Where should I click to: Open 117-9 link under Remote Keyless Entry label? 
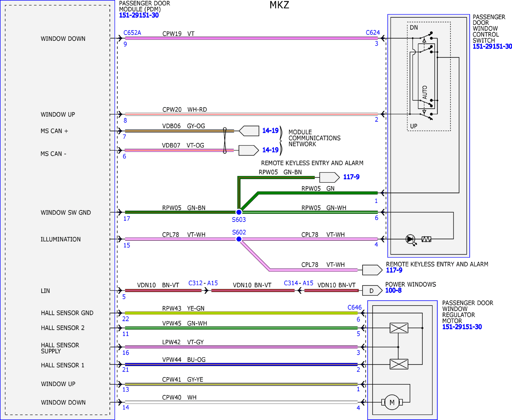(x=394, y=270)
